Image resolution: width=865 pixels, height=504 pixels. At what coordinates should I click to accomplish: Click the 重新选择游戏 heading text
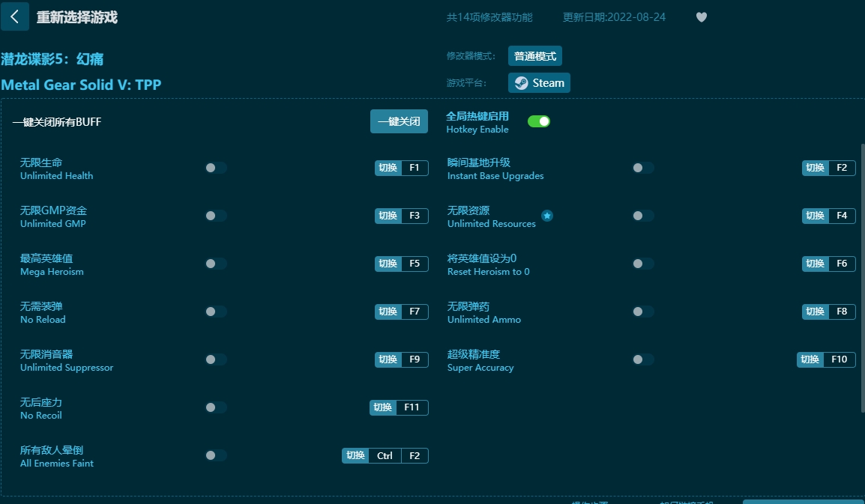pos(76,17)
